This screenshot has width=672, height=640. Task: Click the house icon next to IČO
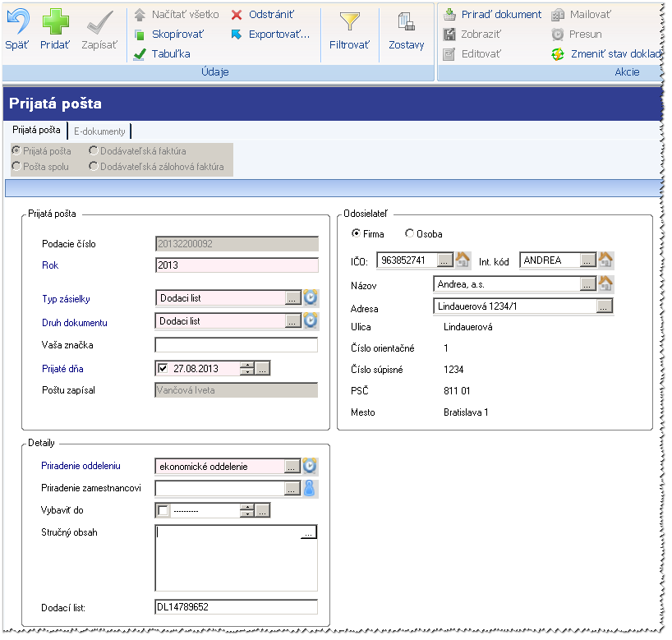(x=463, y=260)
